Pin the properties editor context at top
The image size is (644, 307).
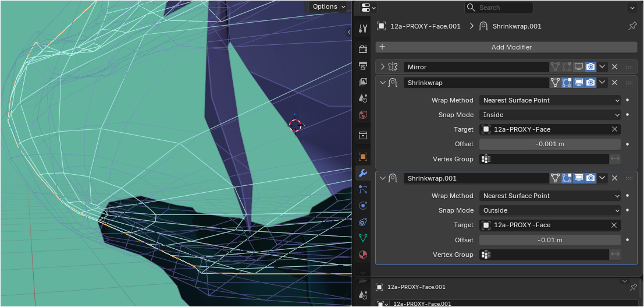click(632, 26)
